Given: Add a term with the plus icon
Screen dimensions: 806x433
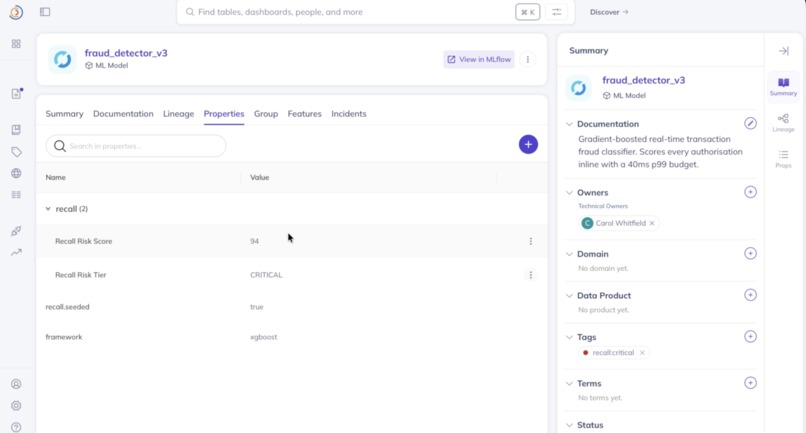Looking at the screenshot, I should tap(750, 383).
